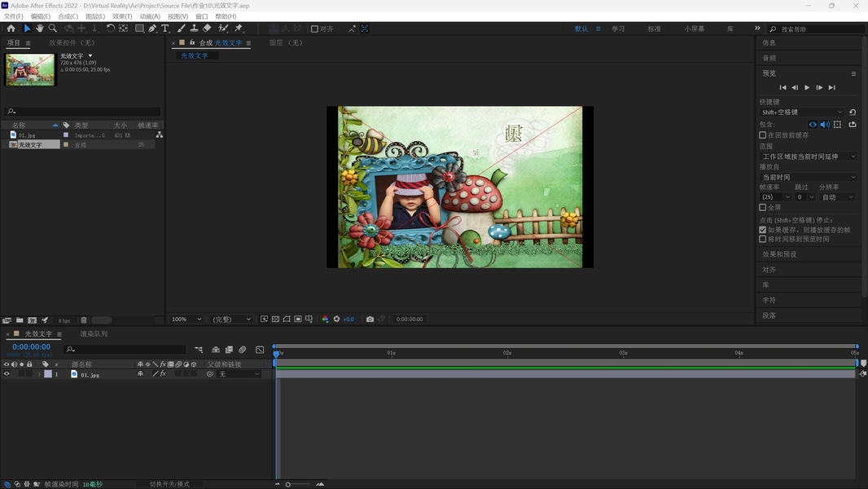Open the 合成(C) menu

(68, 16)
